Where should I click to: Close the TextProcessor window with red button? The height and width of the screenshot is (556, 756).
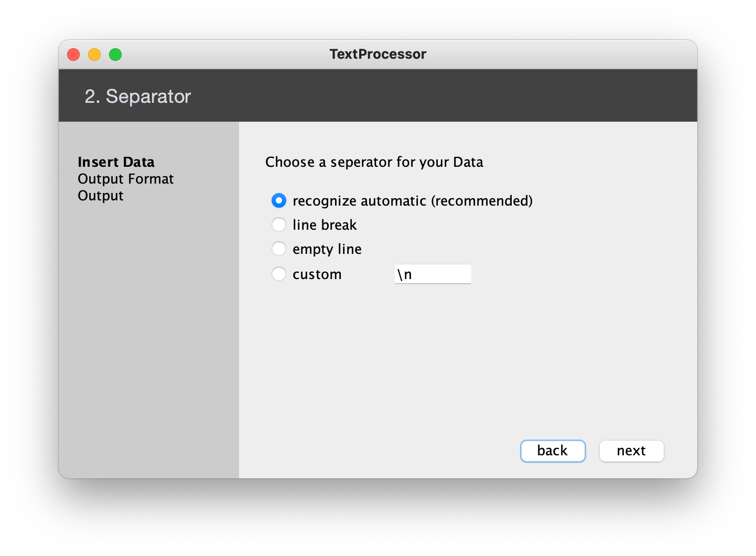(73, 55)
